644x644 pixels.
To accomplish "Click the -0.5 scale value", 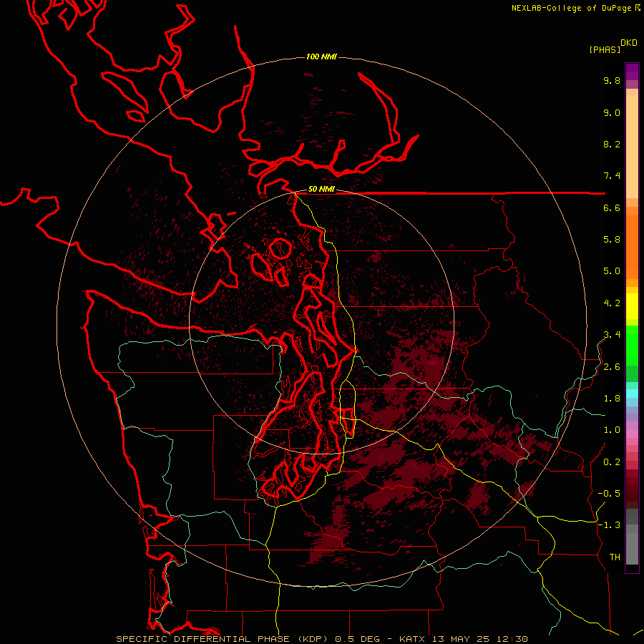I will tap(609, 494).
